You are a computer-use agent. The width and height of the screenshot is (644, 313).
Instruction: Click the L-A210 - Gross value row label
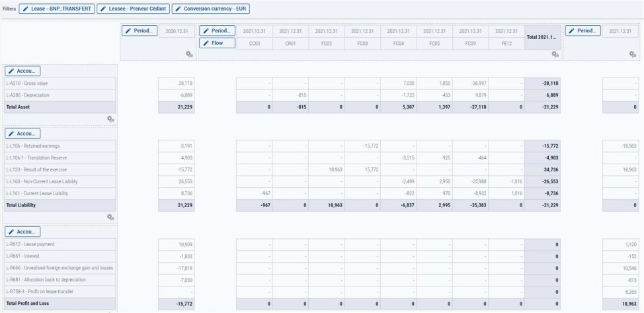click(x=60, y=83)
